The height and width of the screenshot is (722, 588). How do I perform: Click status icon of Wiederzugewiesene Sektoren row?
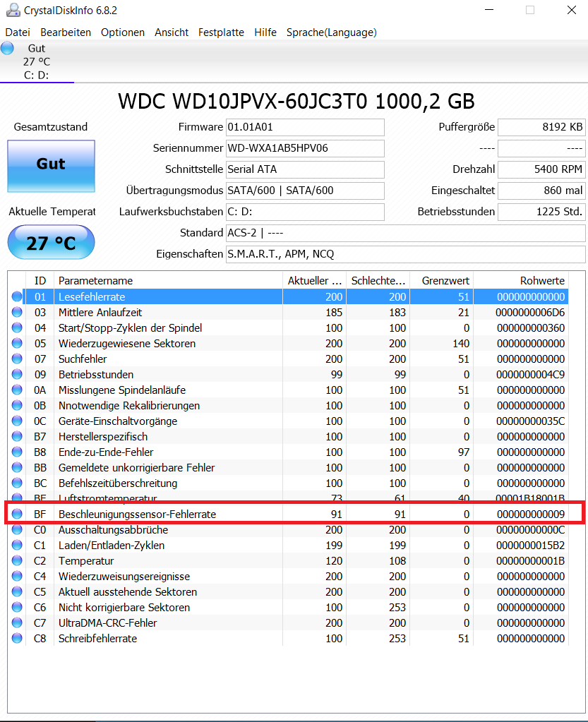point(17,343)
